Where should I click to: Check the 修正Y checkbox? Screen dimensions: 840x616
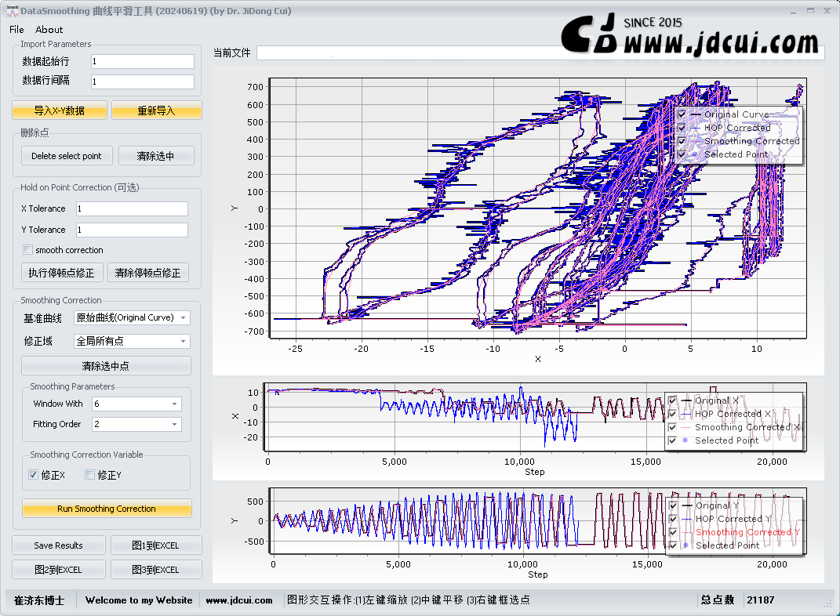click(x=90, y=475)
